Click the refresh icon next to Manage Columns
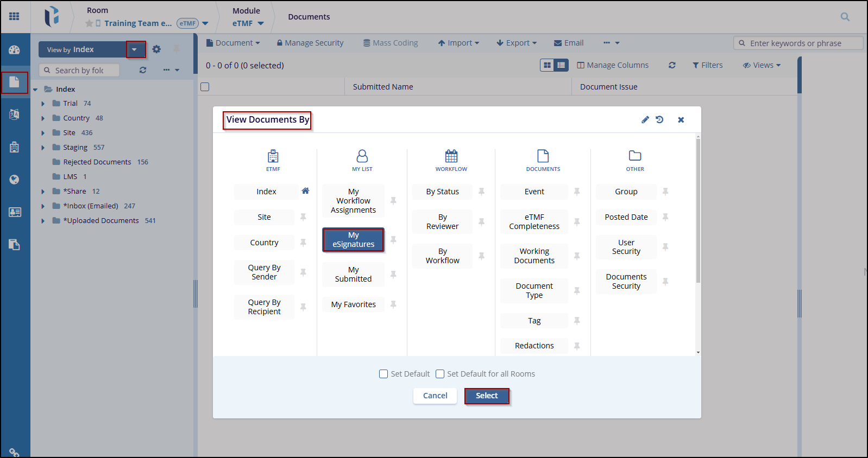The width and height of the screenshot is (868, 458). point(672,65)
